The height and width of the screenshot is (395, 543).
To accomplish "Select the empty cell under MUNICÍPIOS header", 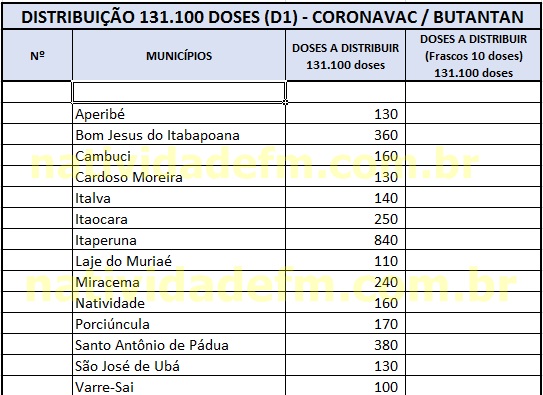I will click(x=179, y=92).
